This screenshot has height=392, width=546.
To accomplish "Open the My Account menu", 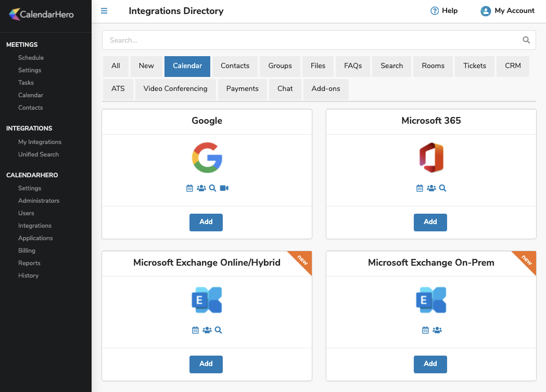I will pos(507,11).
